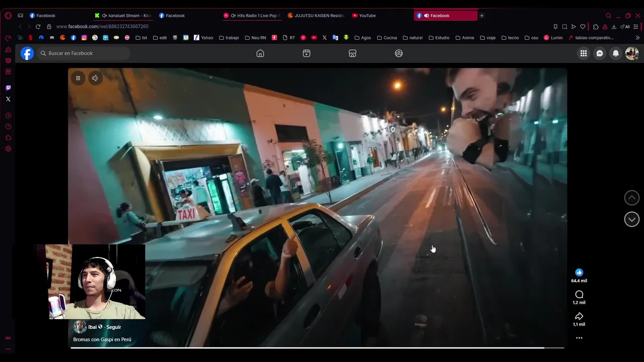Open sidebar History clock icon
Image resolution: width=644 pixels, height=362 pixels.
(x=8, y=127)
